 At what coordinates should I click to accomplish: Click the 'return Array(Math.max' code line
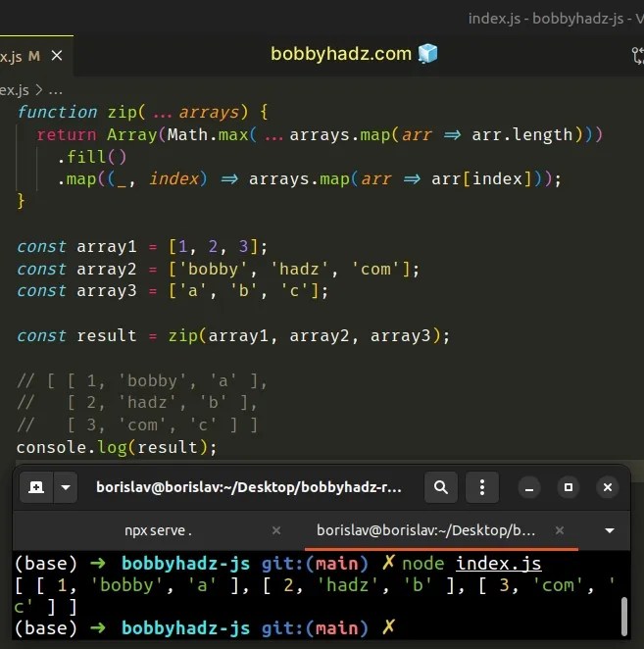tap(320, 135)
